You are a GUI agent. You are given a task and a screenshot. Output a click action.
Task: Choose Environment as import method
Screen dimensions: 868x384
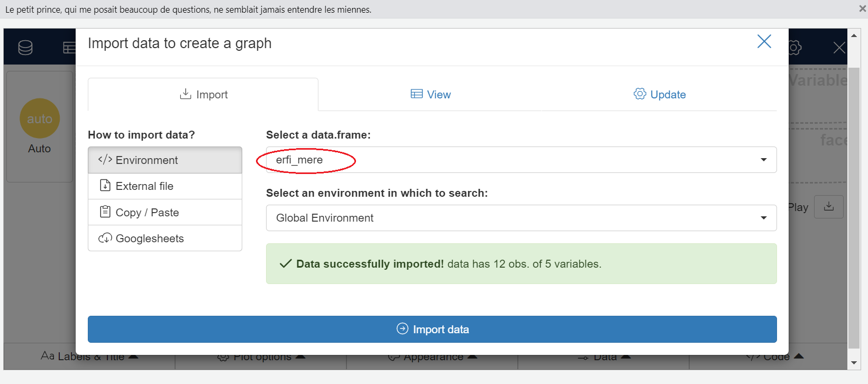pos(165,160)
